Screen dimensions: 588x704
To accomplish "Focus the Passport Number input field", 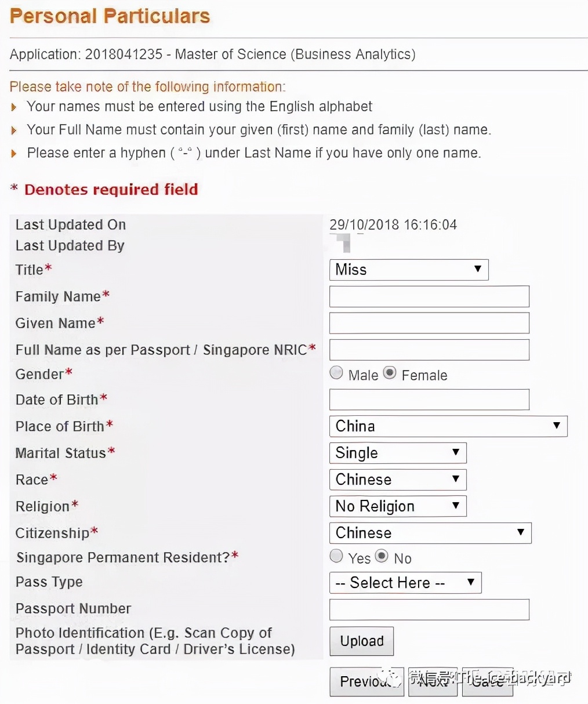I will pyautogui.click(x=429, y=609).
